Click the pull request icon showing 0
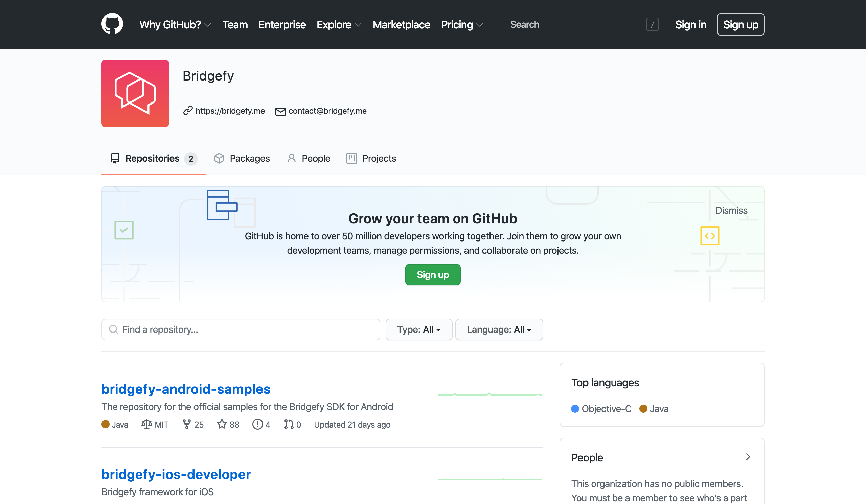 (x=289, y=424)
